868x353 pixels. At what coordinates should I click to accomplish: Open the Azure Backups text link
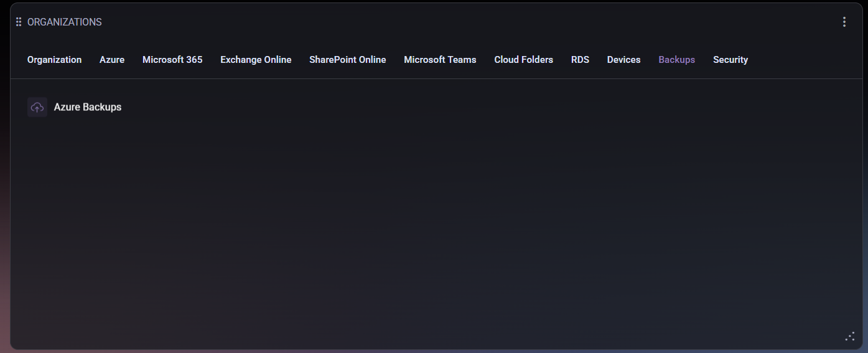click(88, 107)
